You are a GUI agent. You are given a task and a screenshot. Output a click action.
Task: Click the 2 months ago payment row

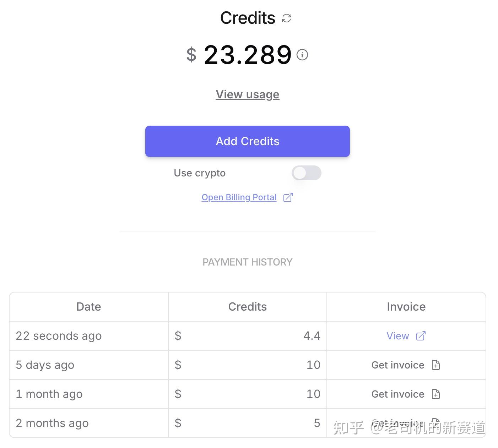tap(89, 423)
